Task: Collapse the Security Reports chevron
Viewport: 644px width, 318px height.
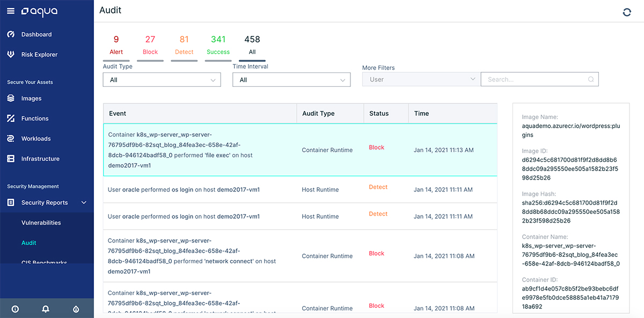Action: click(84, 203)
